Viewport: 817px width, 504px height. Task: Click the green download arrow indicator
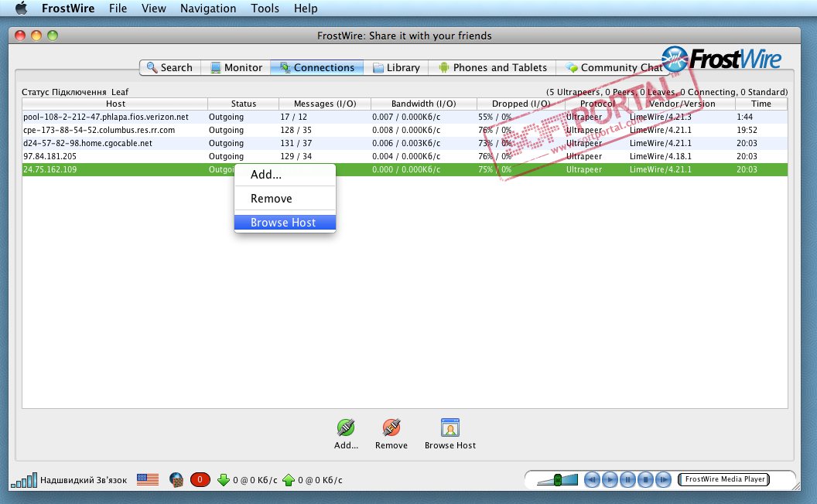point(224,480)
